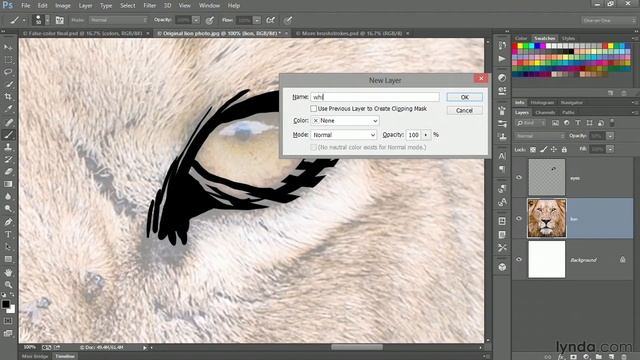This screenshot has height=360, width=640.
Task: Open the History panel icon in dock
Action: (502, 46)
